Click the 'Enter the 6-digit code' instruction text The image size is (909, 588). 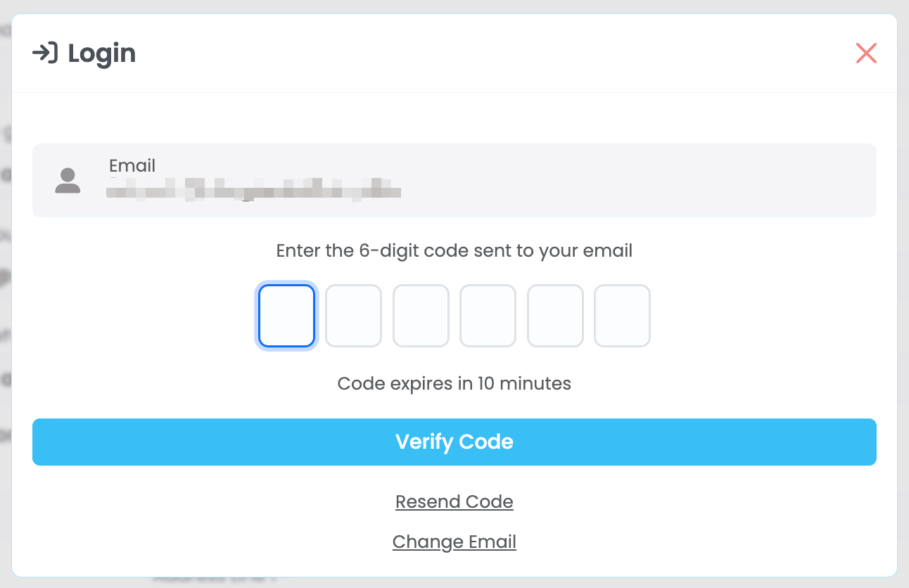pos(454,251)
